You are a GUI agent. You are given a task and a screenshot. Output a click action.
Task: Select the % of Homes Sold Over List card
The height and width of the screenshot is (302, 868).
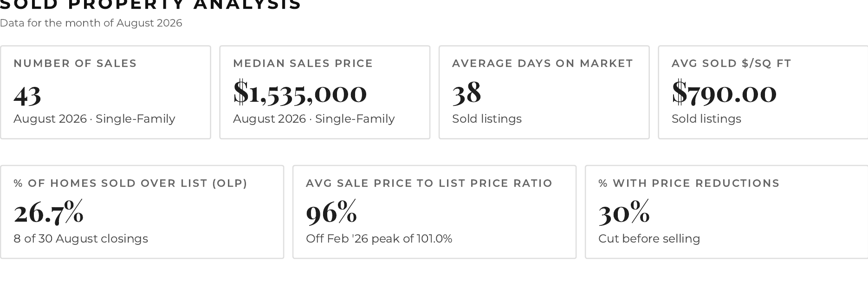[x=142, y=212]
